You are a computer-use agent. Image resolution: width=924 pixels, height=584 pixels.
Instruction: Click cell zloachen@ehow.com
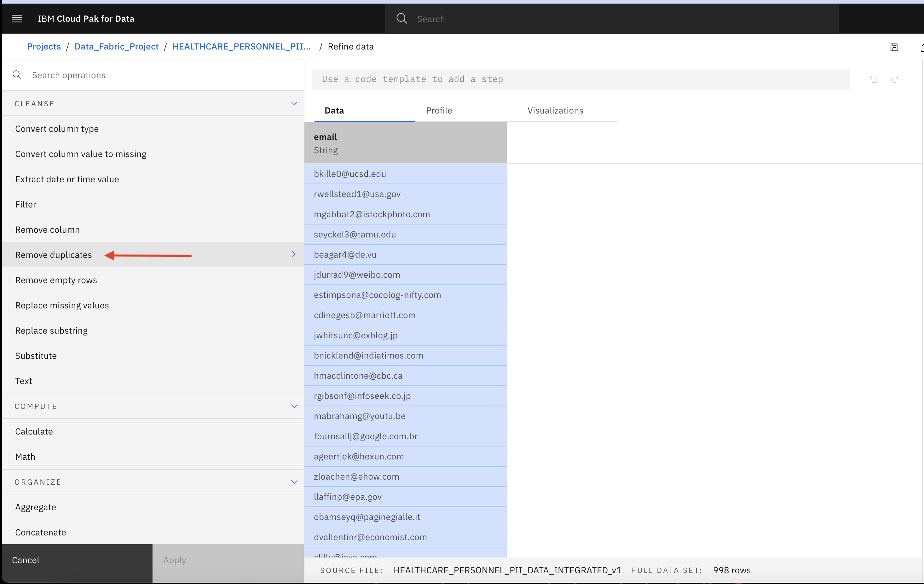(x=405, y=476)
